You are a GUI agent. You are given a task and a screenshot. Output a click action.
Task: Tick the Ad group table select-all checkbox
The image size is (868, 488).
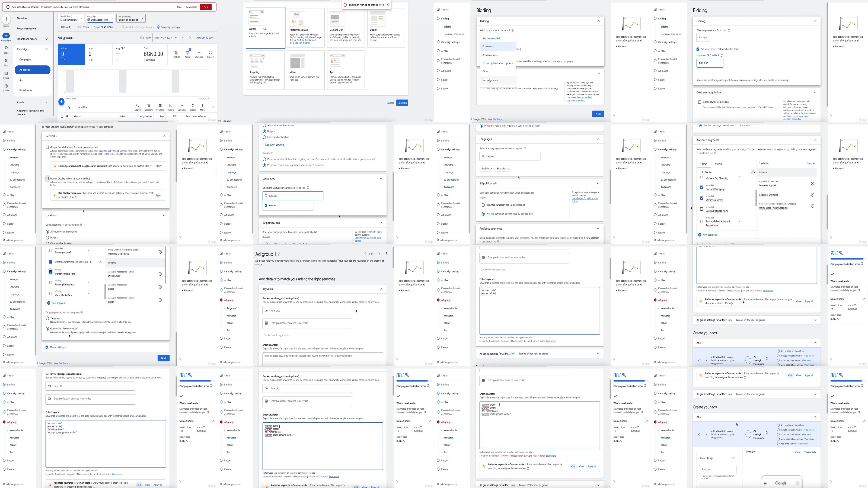pos(62,116)
